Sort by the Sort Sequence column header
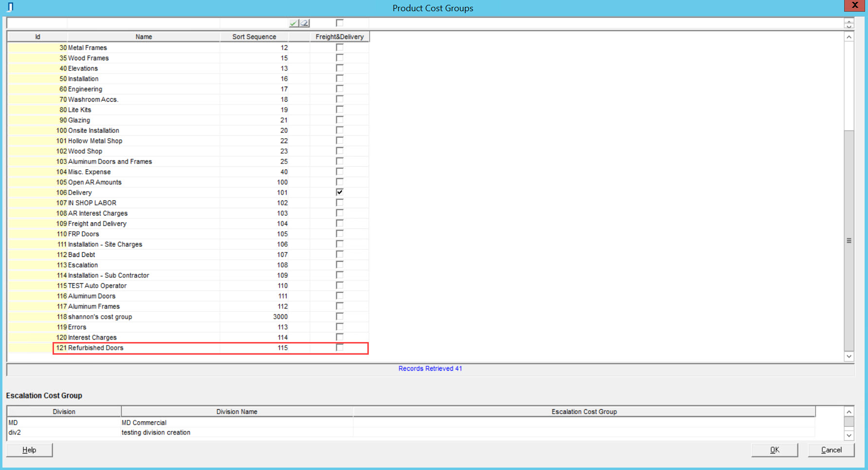868x470 pixels. tap(254, 36)
